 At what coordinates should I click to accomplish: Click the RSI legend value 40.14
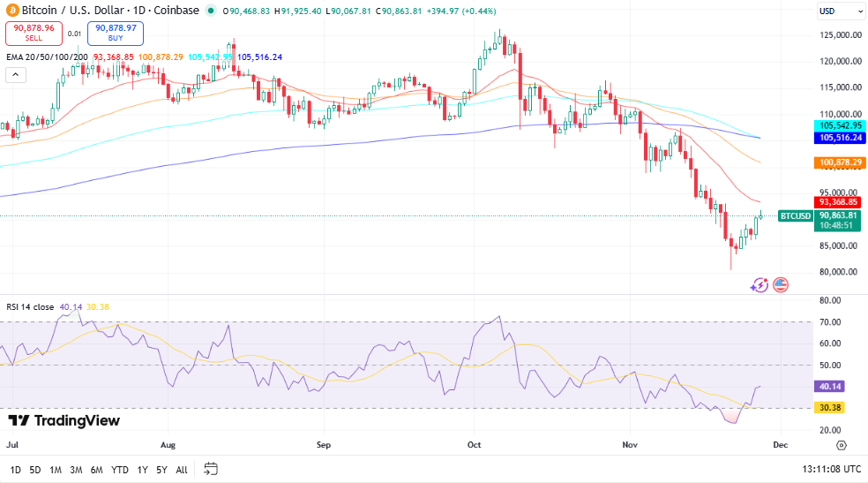(x=71, y=307)
